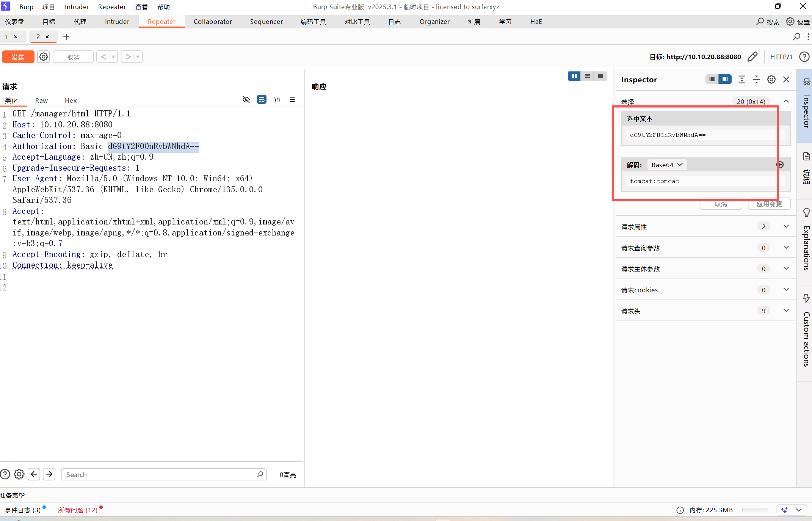Click the orange 发送 send button
The height and width of the screenshot is (521, 812).
pyautogui.click(x=18, y=57)
